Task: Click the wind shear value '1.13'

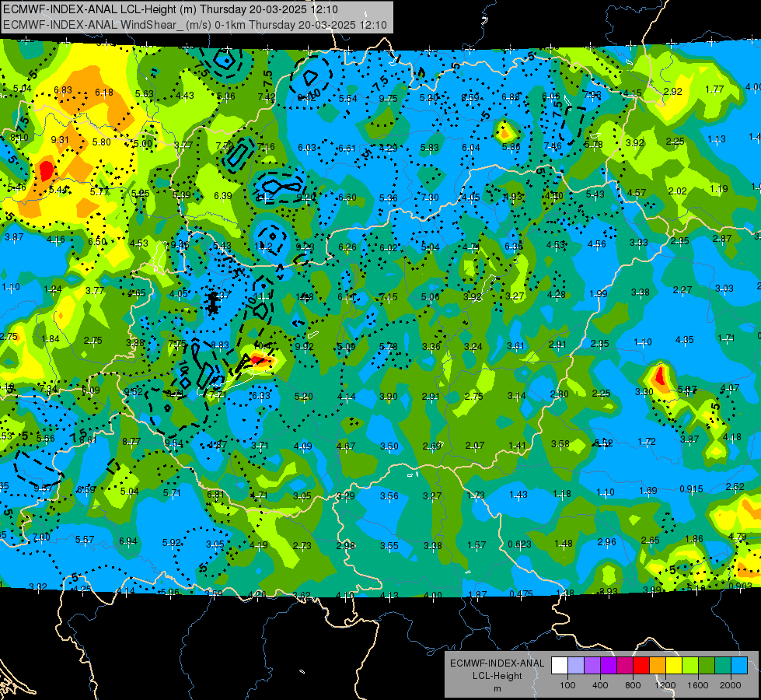Action: (x=717, y=139)
